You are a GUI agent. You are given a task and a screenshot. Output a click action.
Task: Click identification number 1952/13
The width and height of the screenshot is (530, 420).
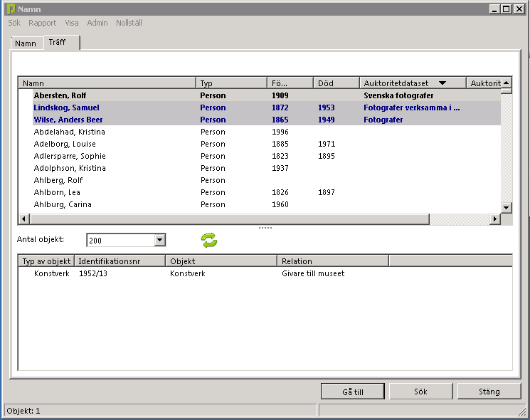(93, 273)
